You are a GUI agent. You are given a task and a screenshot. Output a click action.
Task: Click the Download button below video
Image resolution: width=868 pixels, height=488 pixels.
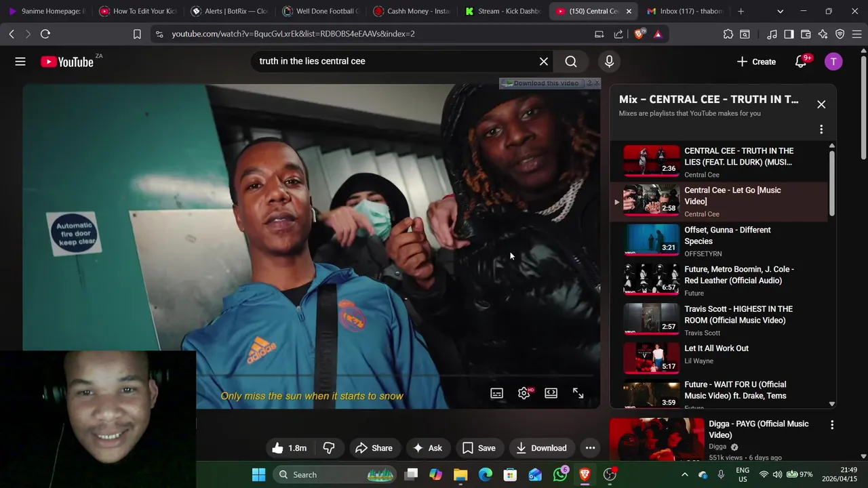[541, 448]
